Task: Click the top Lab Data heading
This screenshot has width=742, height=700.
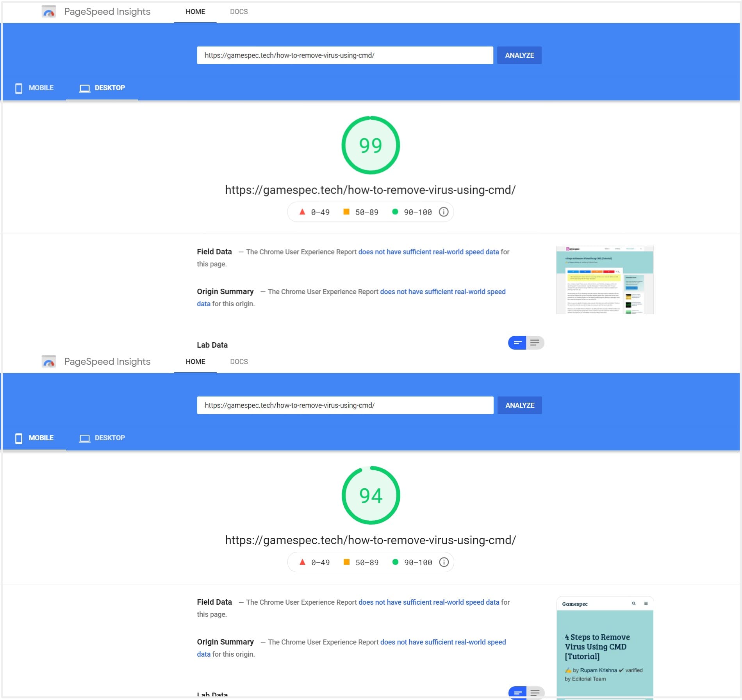Action: click(x=212, y=345)
